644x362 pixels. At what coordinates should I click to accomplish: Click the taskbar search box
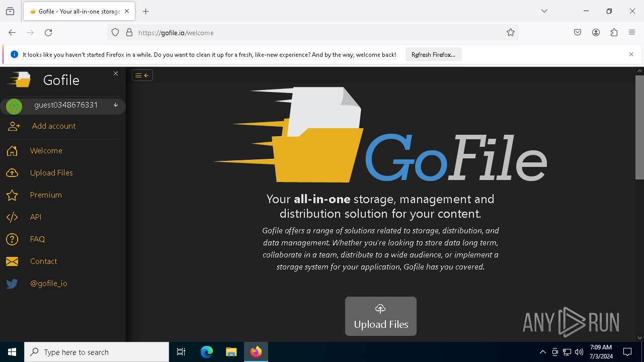pyautogui.click(x=97, y=352)
